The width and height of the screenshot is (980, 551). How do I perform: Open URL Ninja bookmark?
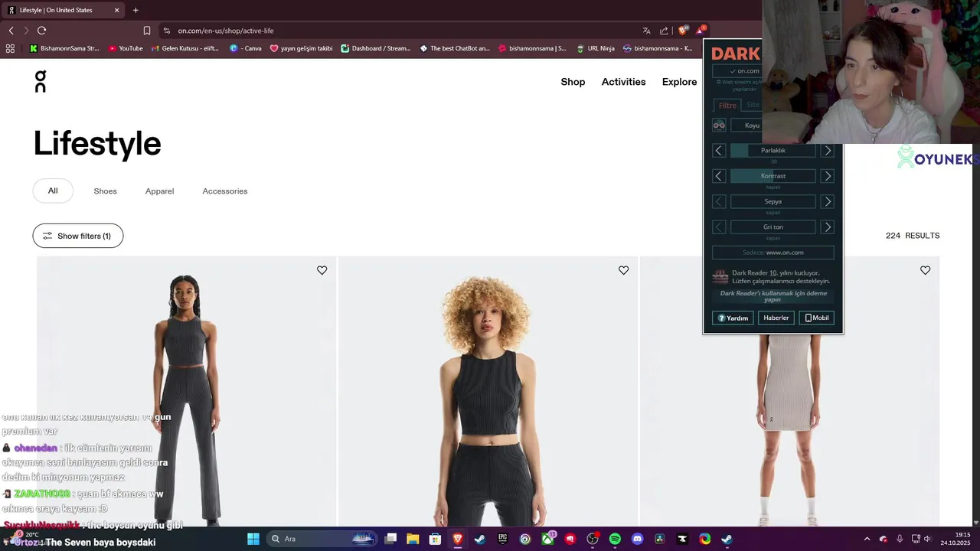tap(596, 48)
